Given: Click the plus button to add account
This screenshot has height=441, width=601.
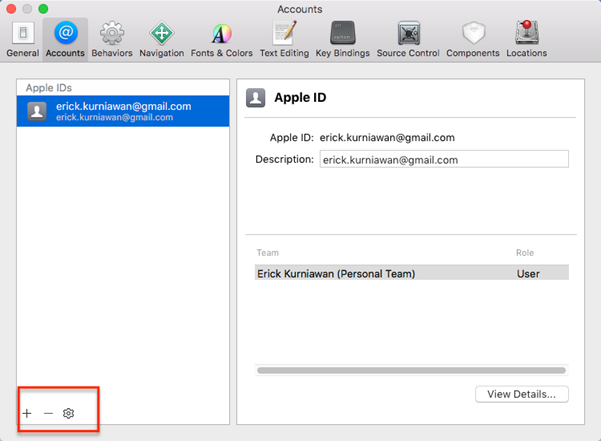Looking at the screenshot, I should coord(27,413).
